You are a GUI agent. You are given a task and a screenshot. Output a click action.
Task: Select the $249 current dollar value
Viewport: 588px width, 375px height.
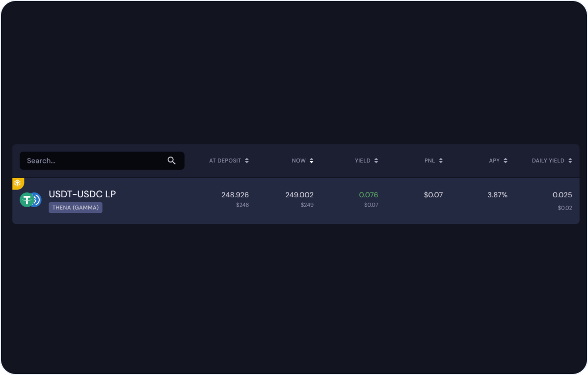pyautogui.click(x=307, y=205)
